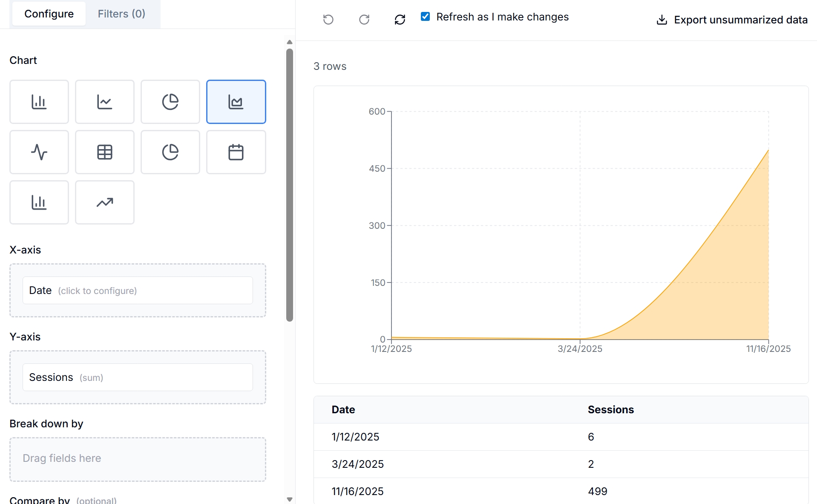This screenshot has height=504, width=817.
Task: Click the Break down by drop zone
Action: (x=137, y=459)
